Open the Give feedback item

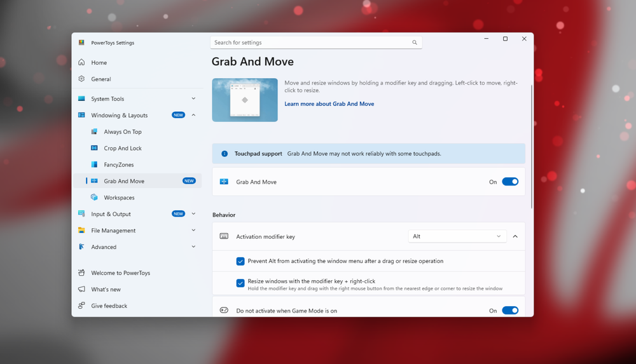tap(137, 306)
